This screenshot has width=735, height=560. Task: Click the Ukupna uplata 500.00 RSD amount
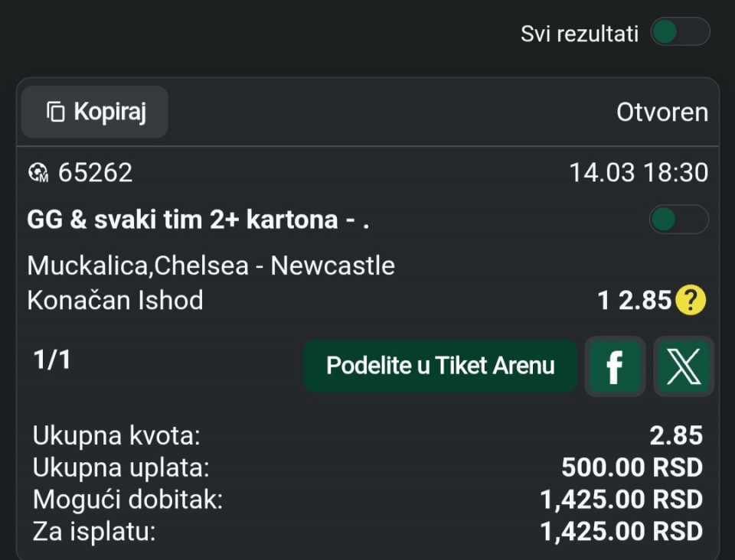(632, 467)
